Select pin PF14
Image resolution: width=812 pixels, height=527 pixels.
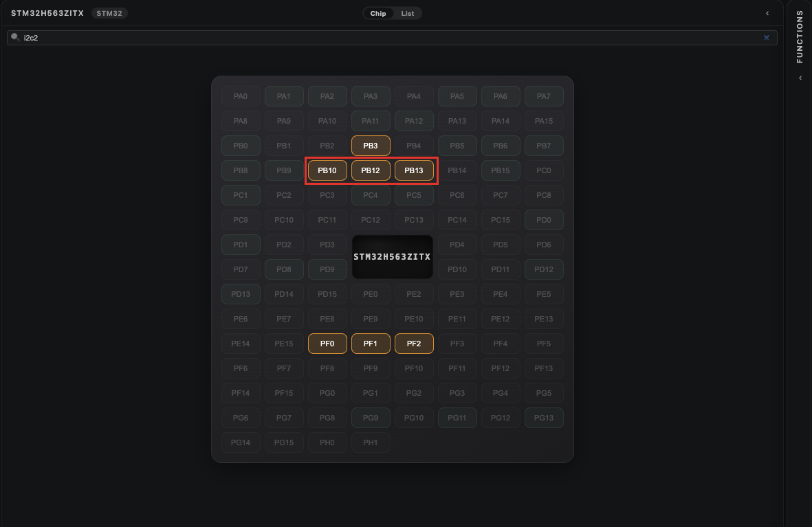click(240, 394)
